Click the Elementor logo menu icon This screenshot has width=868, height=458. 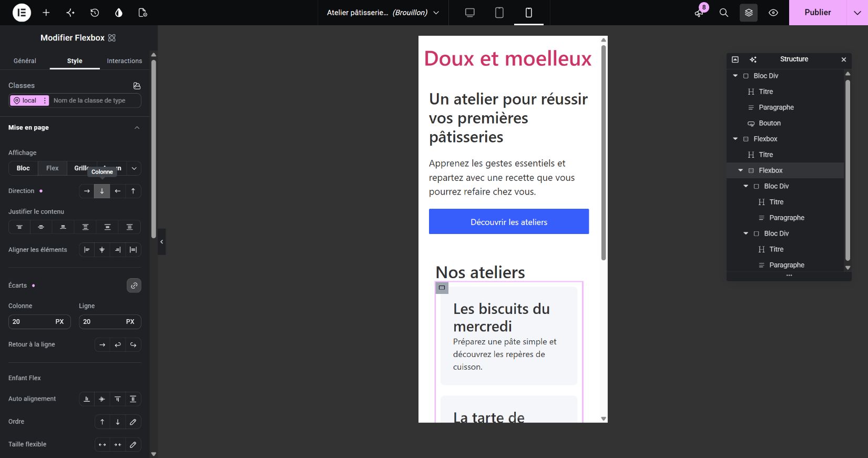[22, 13]
